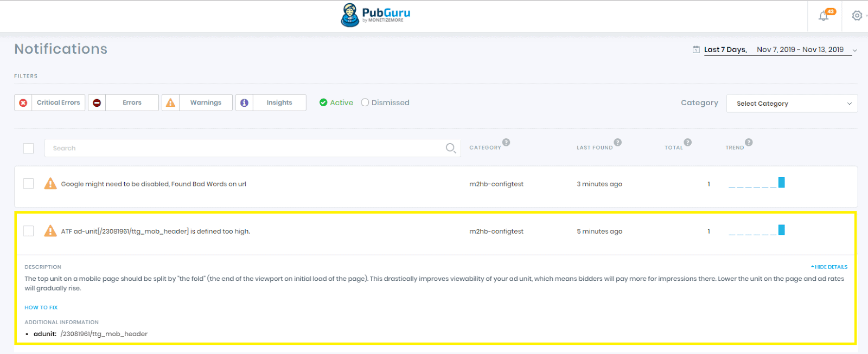
Task: Select the Dismissed radio button
Action: tap(365, 102)
